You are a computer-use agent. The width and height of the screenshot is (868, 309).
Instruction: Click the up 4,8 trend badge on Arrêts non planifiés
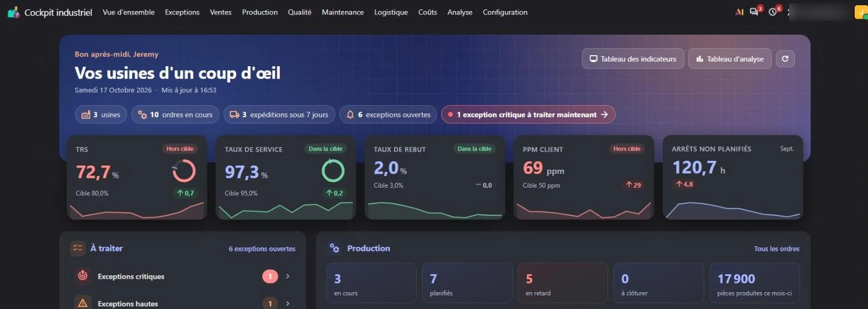coord(685,184)
